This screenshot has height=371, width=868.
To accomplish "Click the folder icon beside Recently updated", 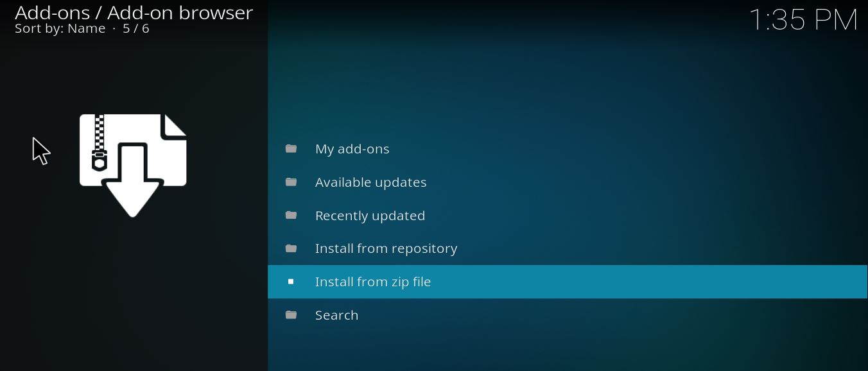I will pyautogui.click(x=291, y=216).
